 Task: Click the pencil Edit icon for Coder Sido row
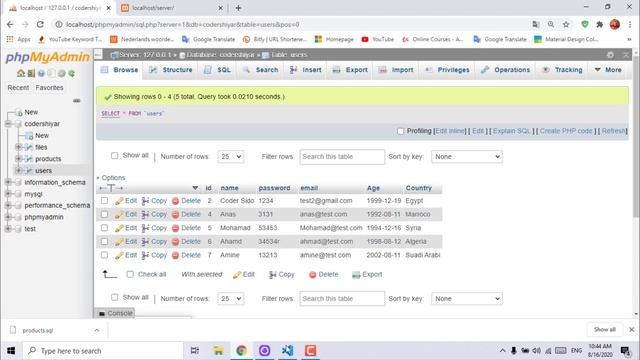point(119,201)
